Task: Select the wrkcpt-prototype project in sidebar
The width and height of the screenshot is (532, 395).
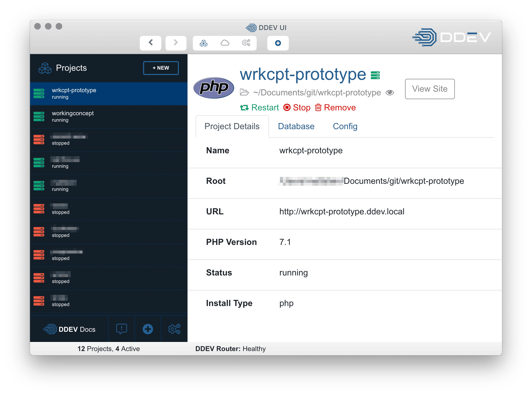Action: click(x=109, y=94)
